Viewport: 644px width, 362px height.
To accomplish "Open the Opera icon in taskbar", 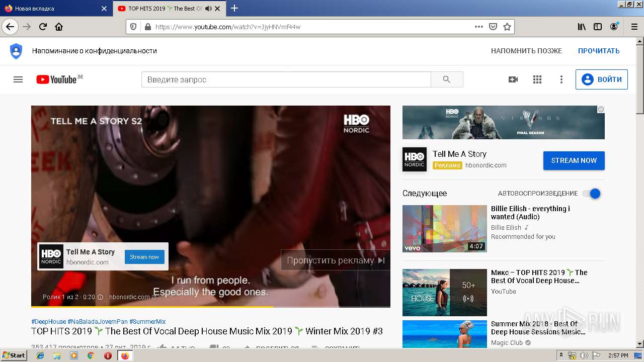I will [108, 355].
